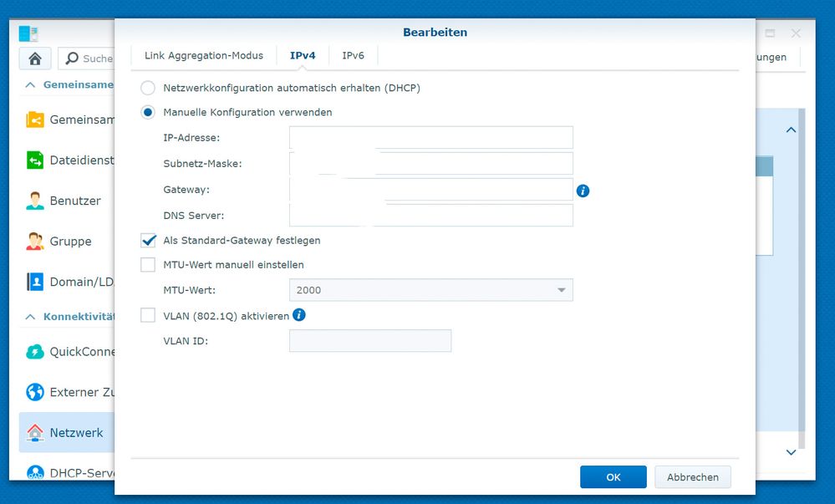Select the DHCP radio button
Image resolution: width=835 pixels, height=504 pixels.
pos(148,88)
